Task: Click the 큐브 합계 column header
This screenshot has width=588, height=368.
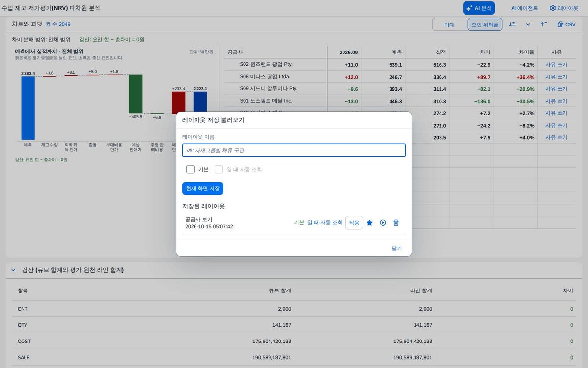Action: coord(280,290)
